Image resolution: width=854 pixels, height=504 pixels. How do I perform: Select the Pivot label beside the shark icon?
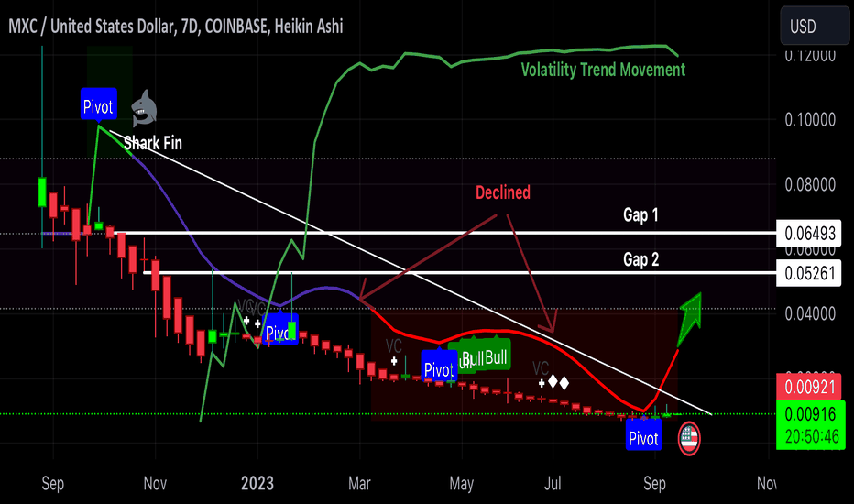(99, 106)
